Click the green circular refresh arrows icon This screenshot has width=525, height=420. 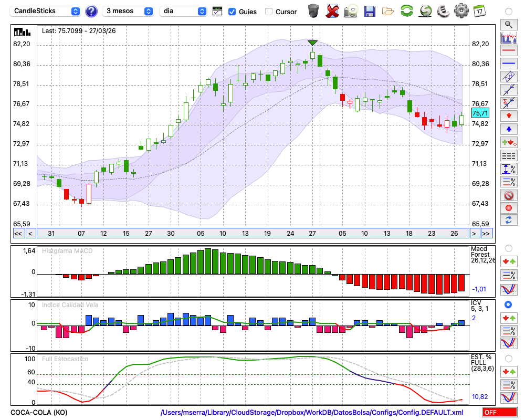[x=406, y=11]
